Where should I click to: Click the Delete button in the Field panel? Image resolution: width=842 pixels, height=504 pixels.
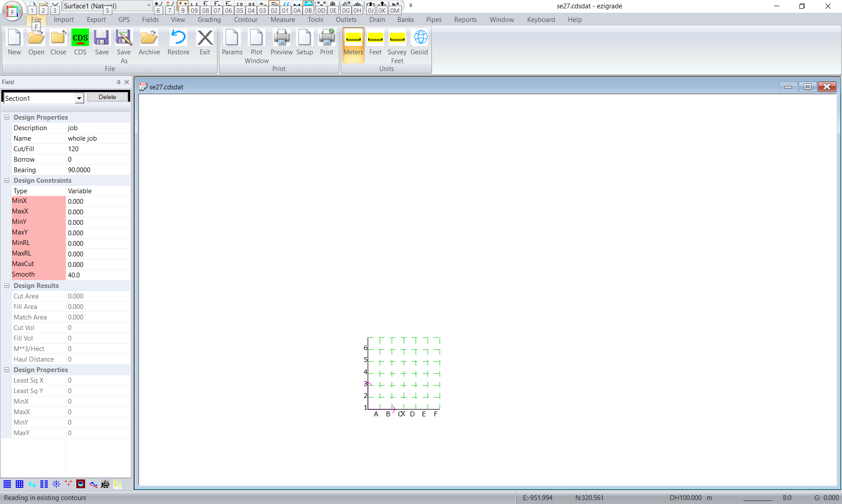pyautogui.click(x=107, y=97)
